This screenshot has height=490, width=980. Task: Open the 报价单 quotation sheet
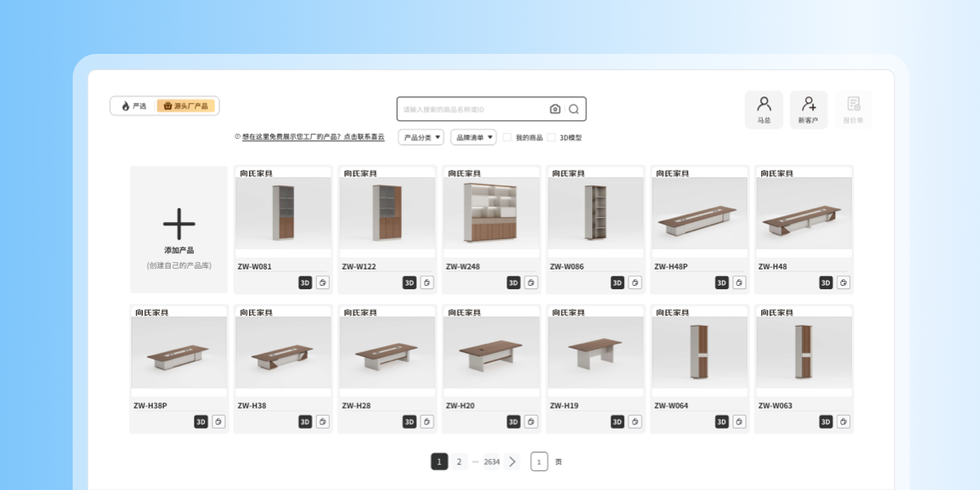point(853,109)
